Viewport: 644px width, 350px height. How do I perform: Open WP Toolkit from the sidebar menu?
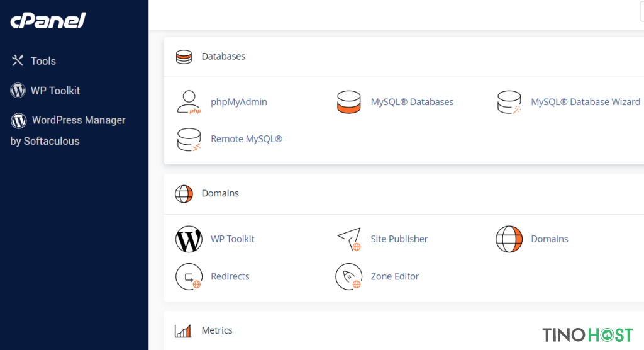55,91
